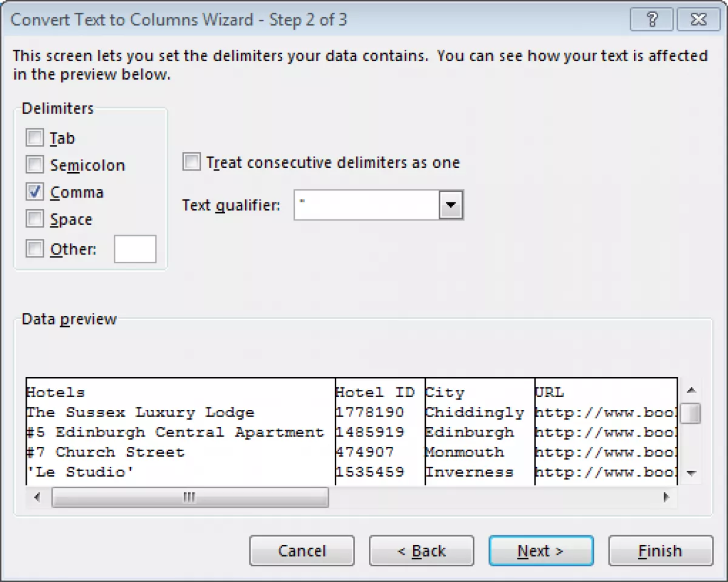This screenshot has height=582, width=728.
Task: Click inside the Other delimiter text box
Action: pos(135,249)
